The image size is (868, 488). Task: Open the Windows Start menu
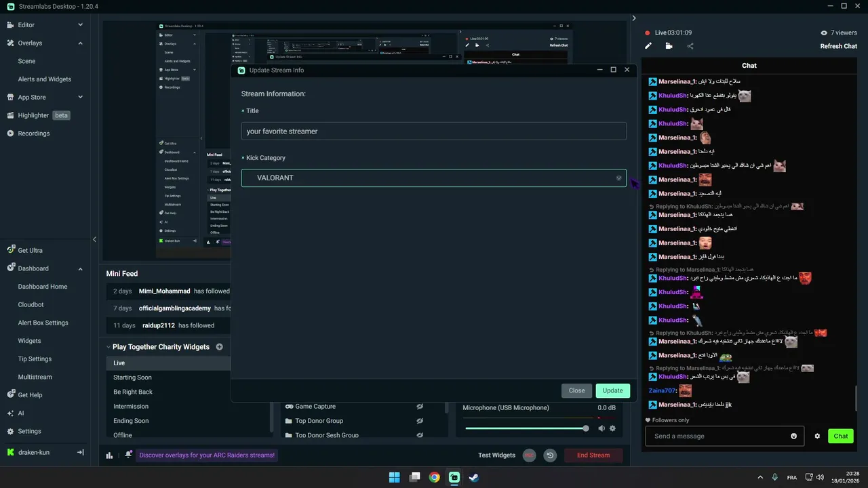pyautogui.click(x=394, y=477)
